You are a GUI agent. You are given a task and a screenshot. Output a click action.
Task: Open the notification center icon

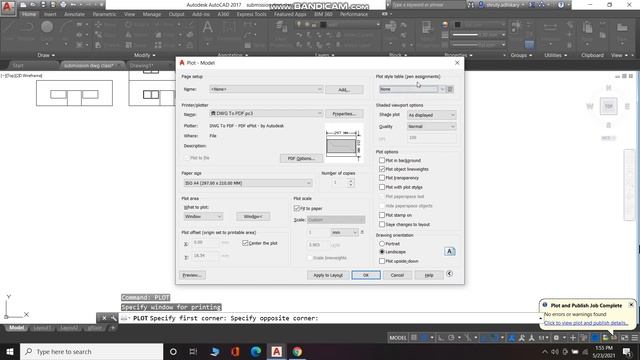[627, 351]
